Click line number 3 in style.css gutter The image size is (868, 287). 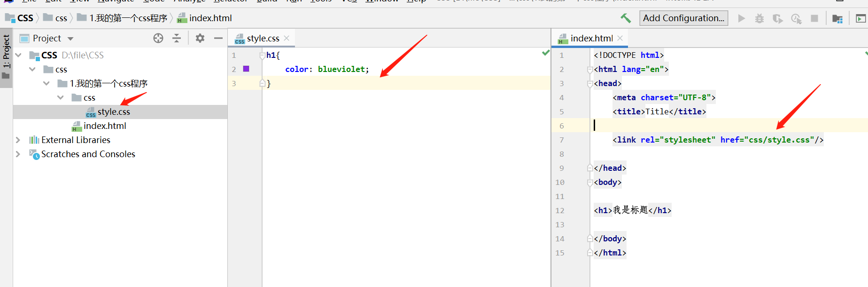click(234, 83)
